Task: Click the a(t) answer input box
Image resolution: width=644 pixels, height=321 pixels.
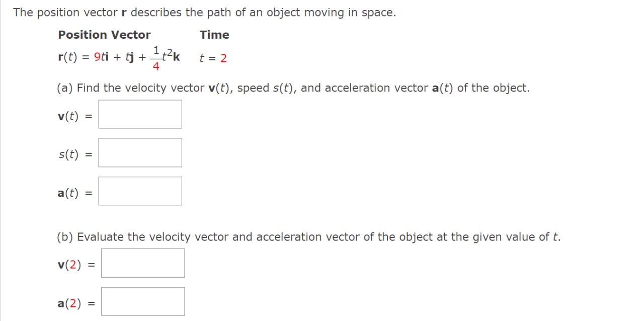Action: (140, 191)
